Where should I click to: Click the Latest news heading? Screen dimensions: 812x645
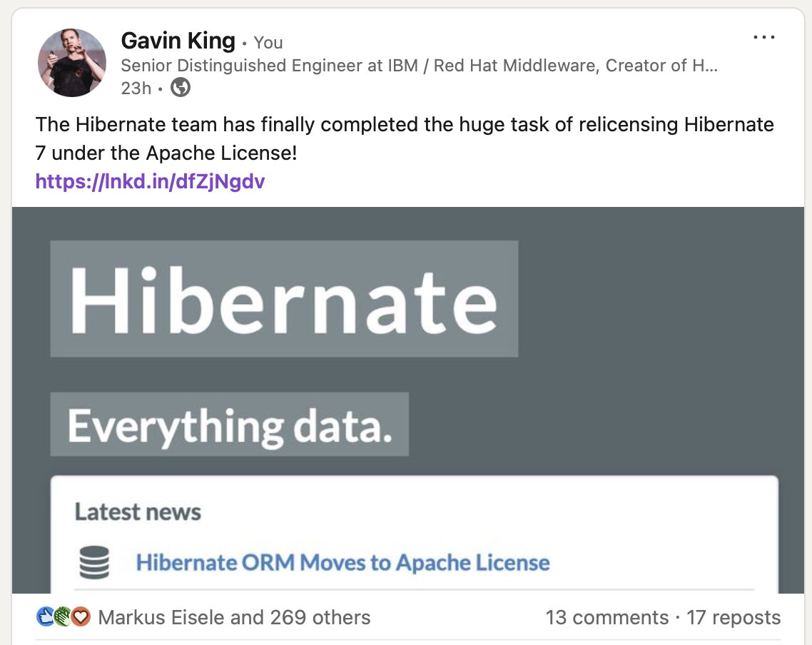(x=138, y=512)
